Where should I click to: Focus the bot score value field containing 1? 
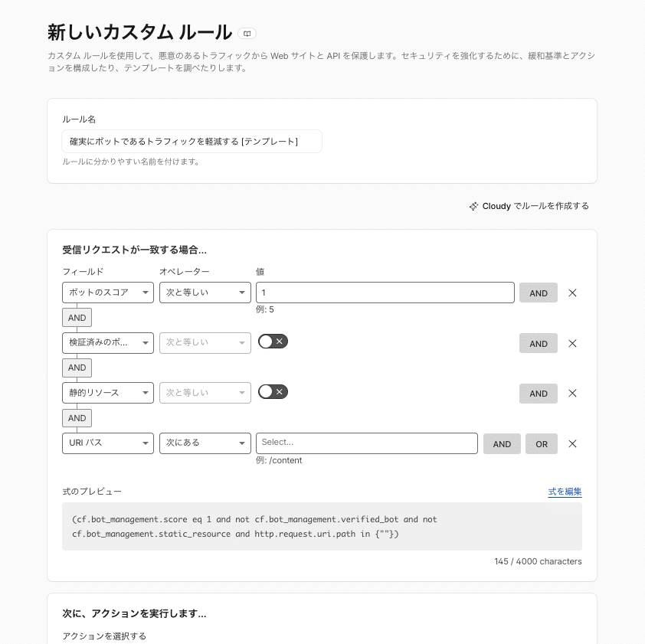coord(385,293)
